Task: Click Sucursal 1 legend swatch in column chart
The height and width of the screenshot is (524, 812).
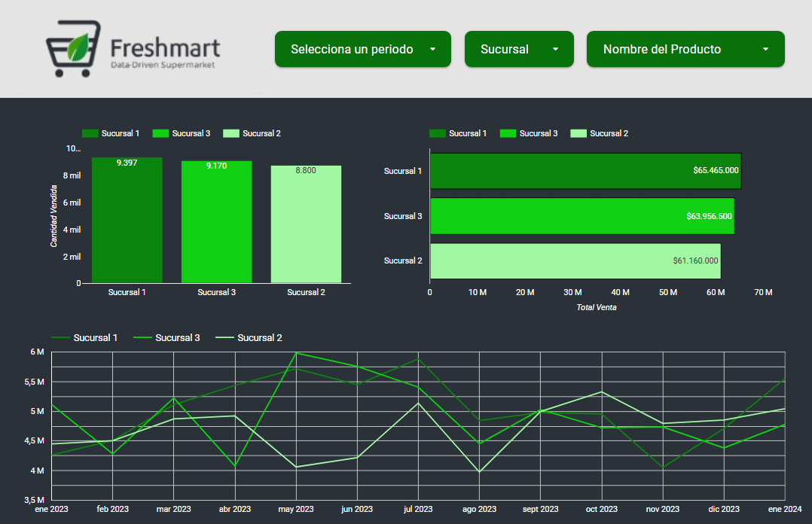Action: pyautogui.click(x=90, y=133)
